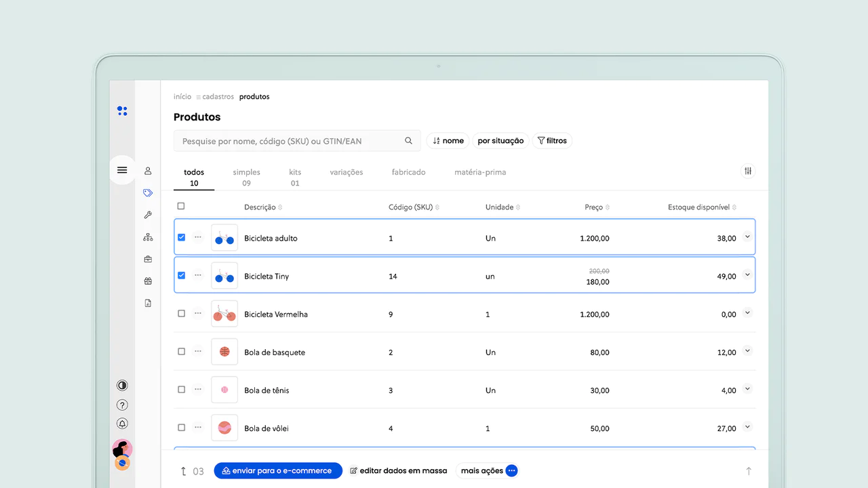
Task: Select the todos tab
Action: (194, 178)
